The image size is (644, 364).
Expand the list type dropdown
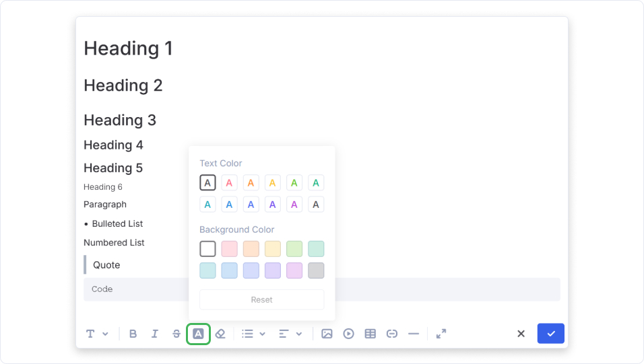(x=253, y=334)
